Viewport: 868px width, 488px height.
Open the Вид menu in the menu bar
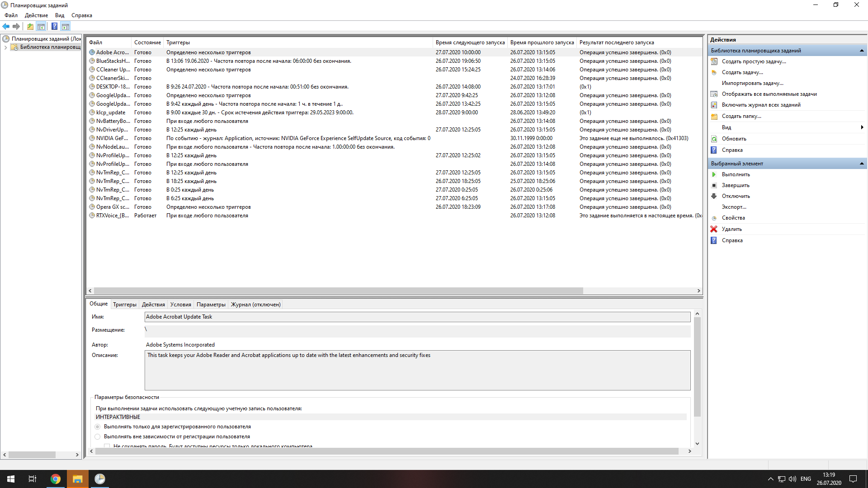tap(60, 15)
